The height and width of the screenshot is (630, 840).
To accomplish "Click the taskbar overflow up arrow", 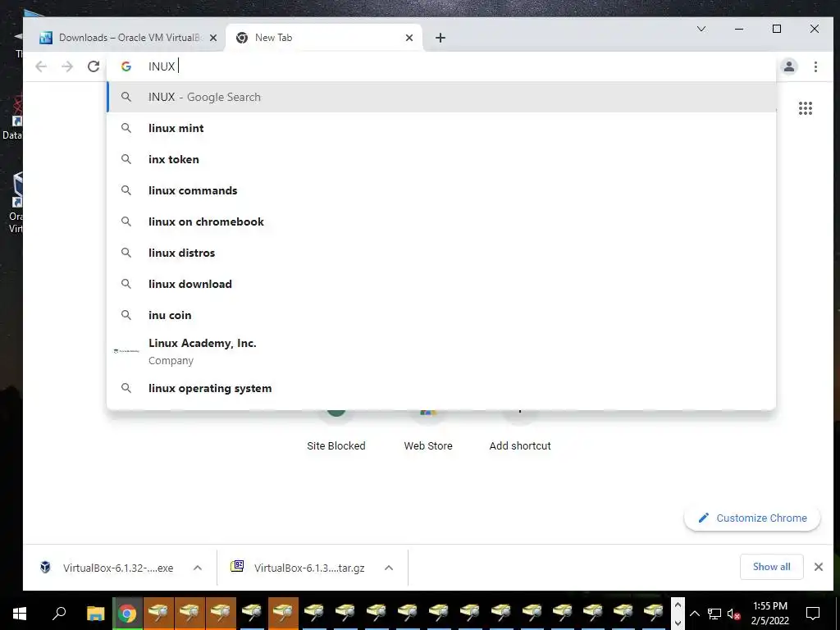I will point(678,605).
